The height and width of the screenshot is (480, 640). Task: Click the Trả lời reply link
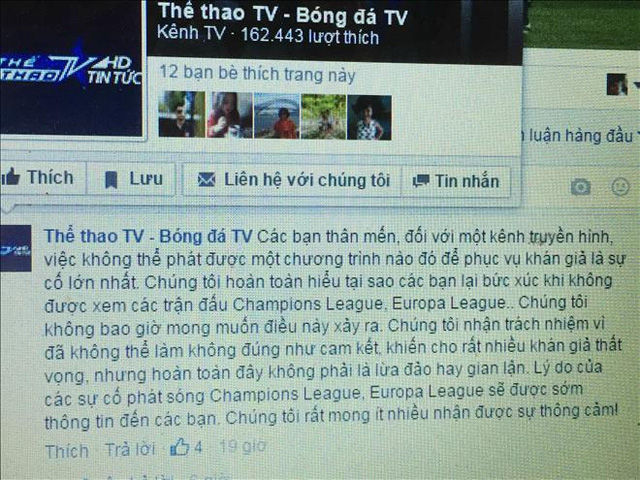tap(130, 449)
